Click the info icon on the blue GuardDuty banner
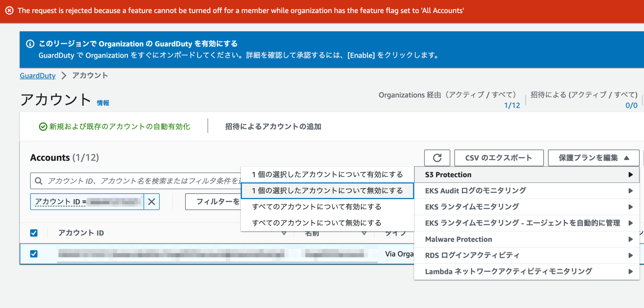 click(30, 44)
